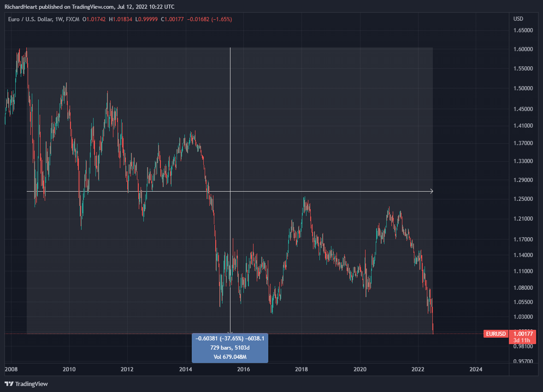Click the 1.21000 price axis label

pyautogui.click(x=523, y=219)
